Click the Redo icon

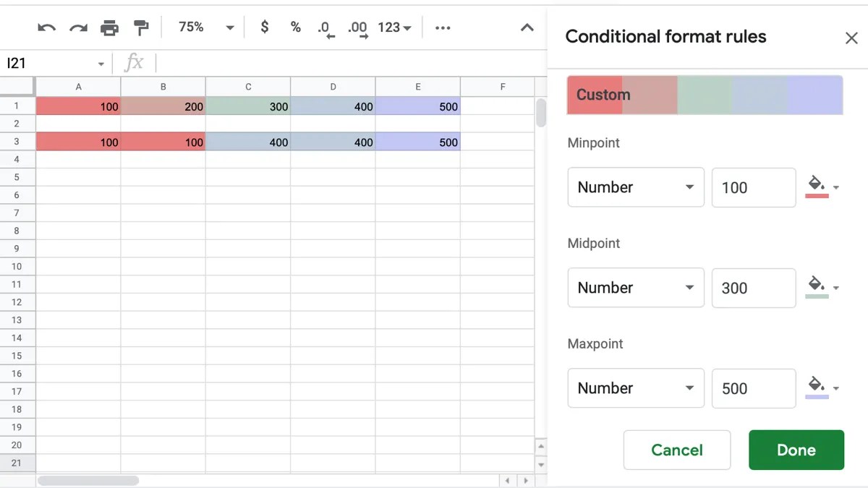[x=77, y=27]
